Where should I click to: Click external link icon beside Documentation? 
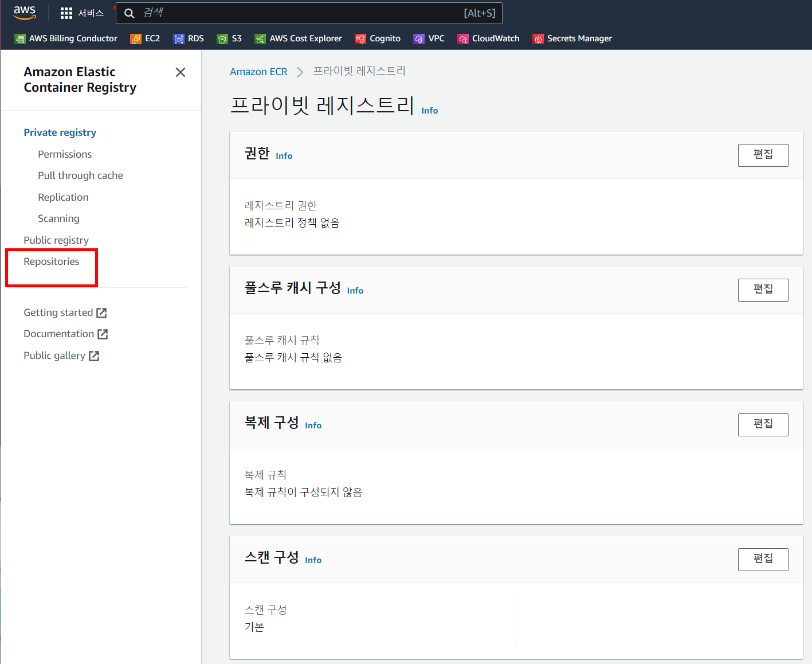103,334
